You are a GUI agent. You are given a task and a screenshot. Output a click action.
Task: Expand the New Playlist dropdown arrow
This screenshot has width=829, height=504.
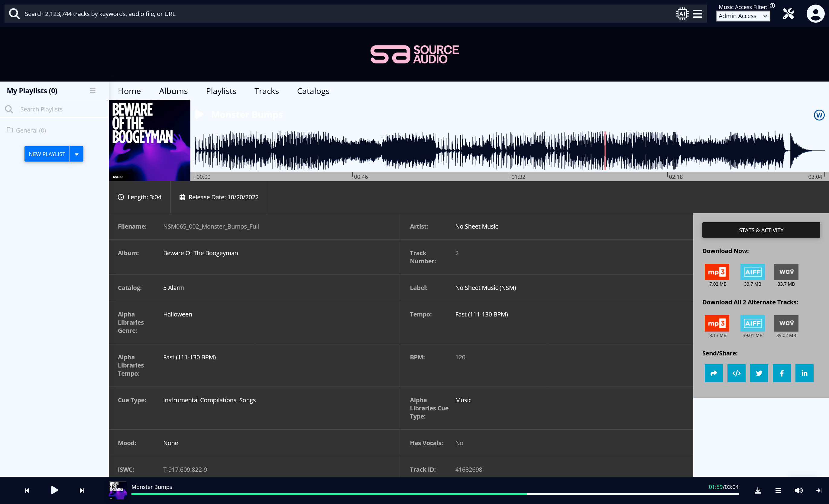coord(77,154)
